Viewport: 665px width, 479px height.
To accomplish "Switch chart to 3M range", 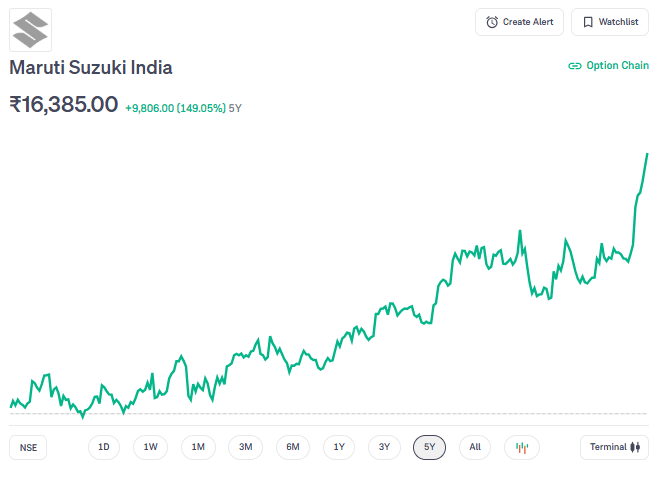I will pyautogui.click(x=246, y=447).
